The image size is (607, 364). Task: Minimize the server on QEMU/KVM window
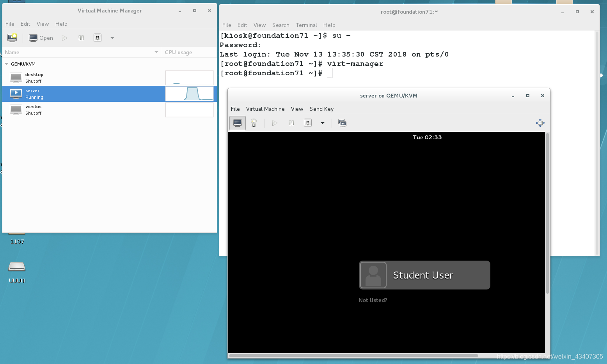click(x=513, y=96)
